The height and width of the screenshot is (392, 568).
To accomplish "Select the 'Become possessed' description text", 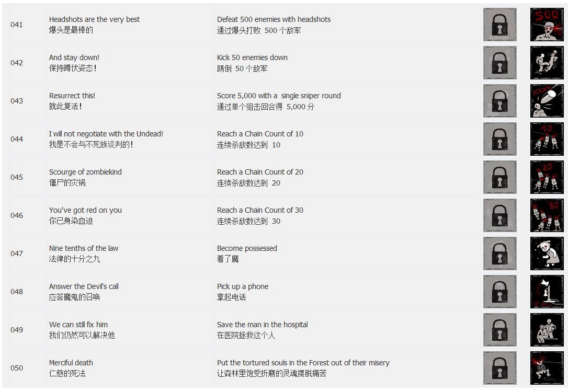I will pos(247,248).
